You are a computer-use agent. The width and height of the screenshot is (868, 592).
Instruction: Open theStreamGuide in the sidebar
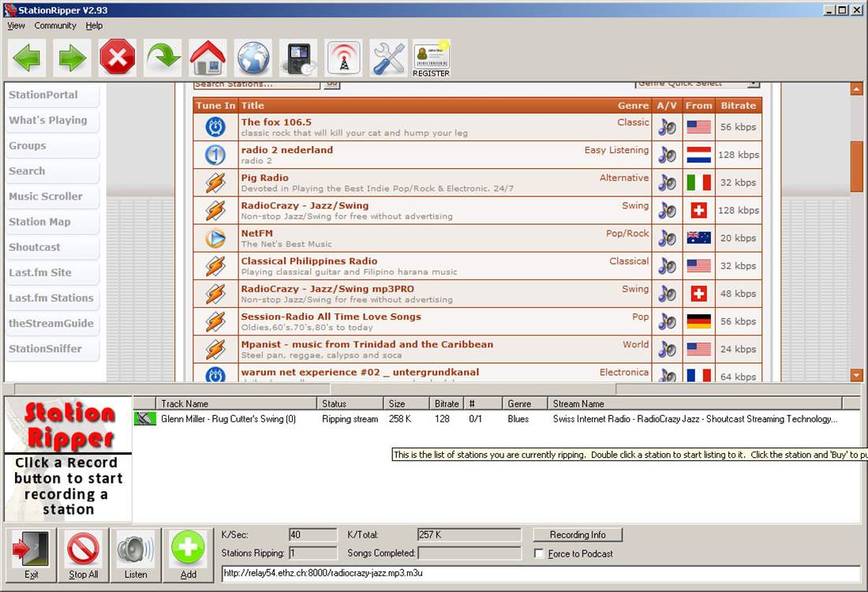[51, 324]
